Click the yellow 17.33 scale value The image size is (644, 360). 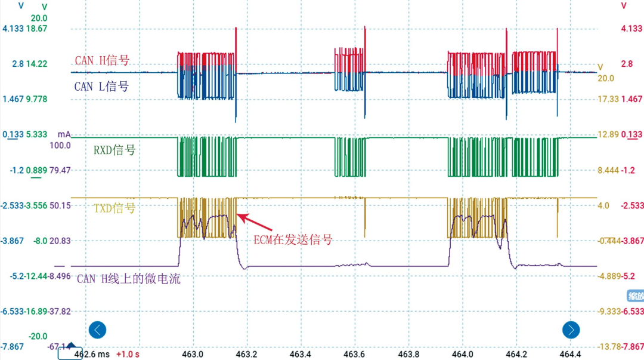pos(609,99)
